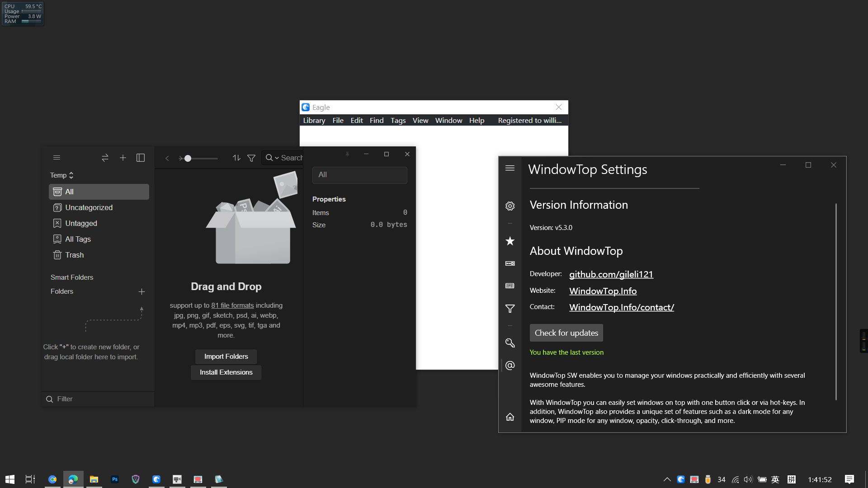Image resolution: width=868 pixels, height=488 pixels.
Task: Open the Tags menu in Eagle
Action: pos(398,120)
